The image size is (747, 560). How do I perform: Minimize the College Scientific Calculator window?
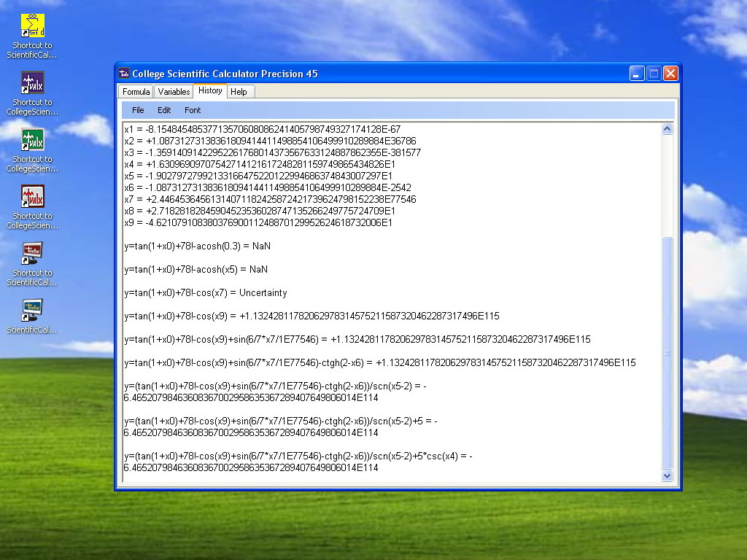click(x=636, y=74)
